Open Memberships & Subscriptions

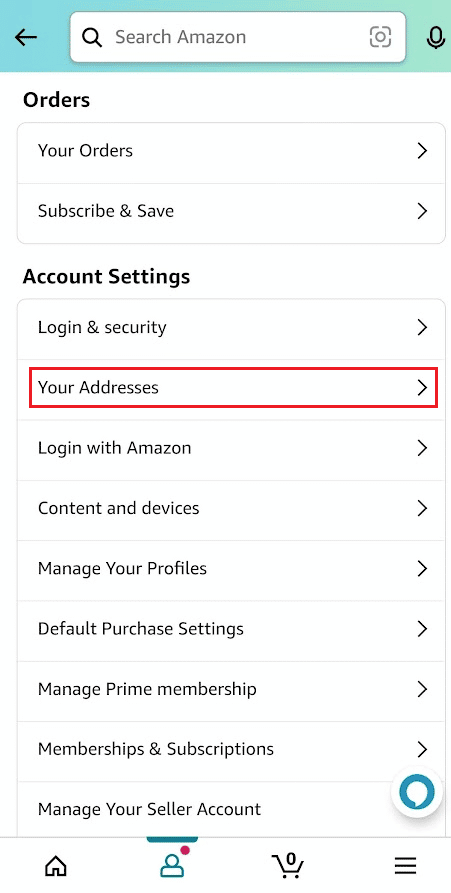231,750
